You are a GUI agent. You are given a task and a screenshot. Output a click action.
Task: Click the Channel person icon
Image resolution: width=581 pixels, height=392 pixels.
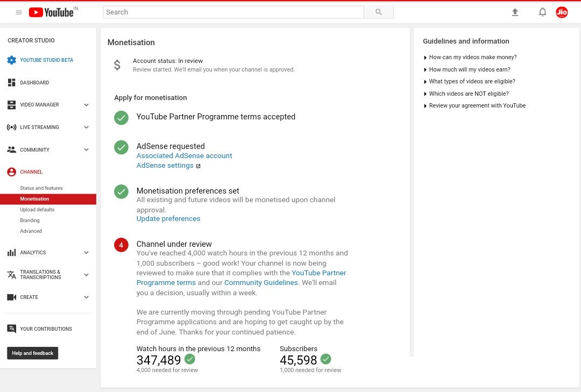[x=11, y=172]
